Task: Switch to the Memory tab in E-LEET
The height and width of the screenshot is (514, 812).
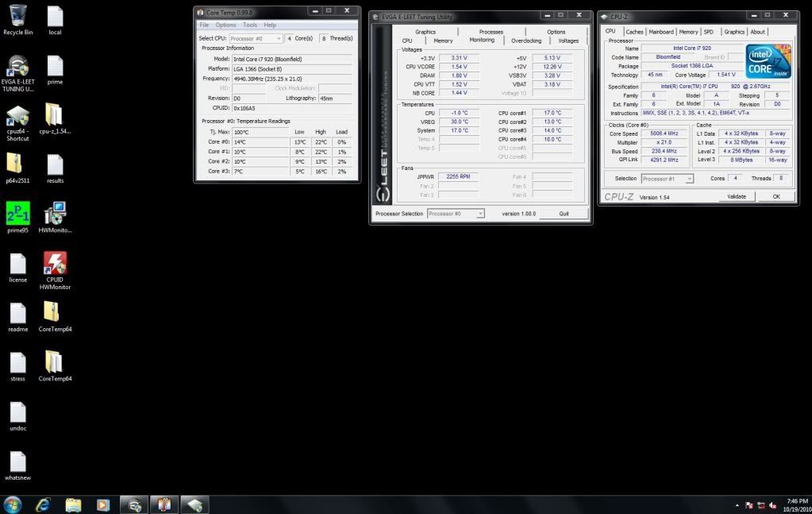Action: (443, 41)
